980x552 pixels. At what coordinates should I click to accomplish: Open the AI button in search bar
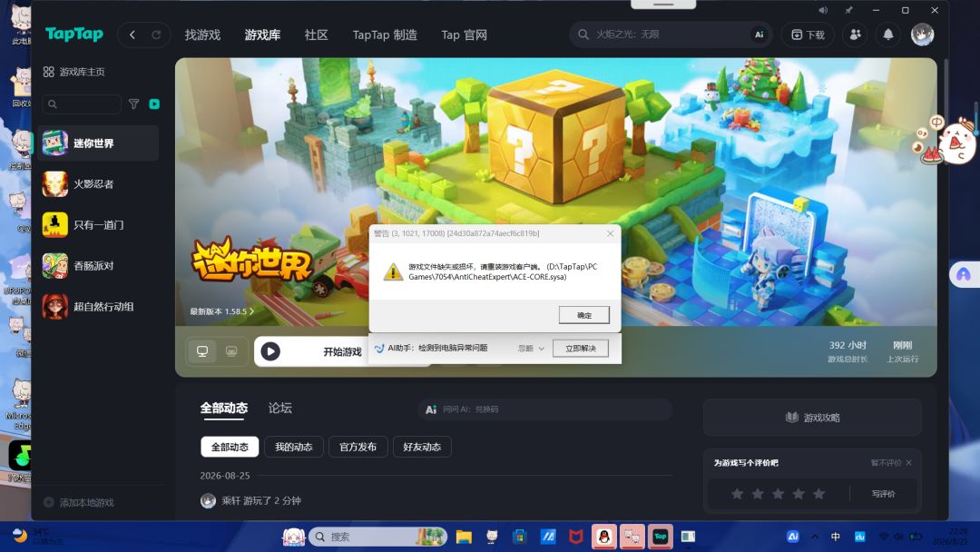pos(759,35)
